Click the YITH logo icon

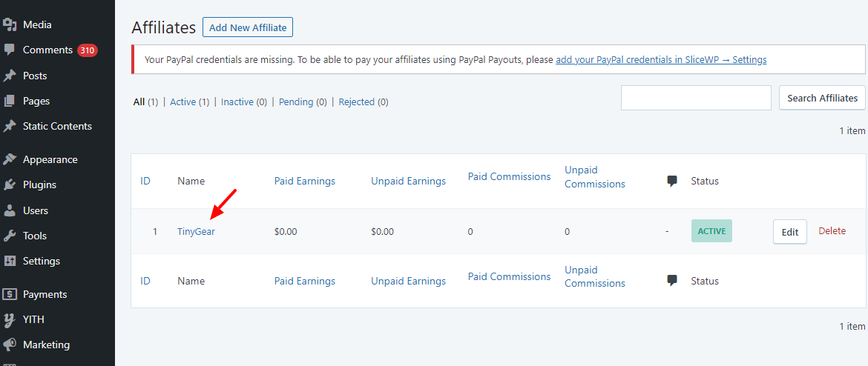pos(10,319)
